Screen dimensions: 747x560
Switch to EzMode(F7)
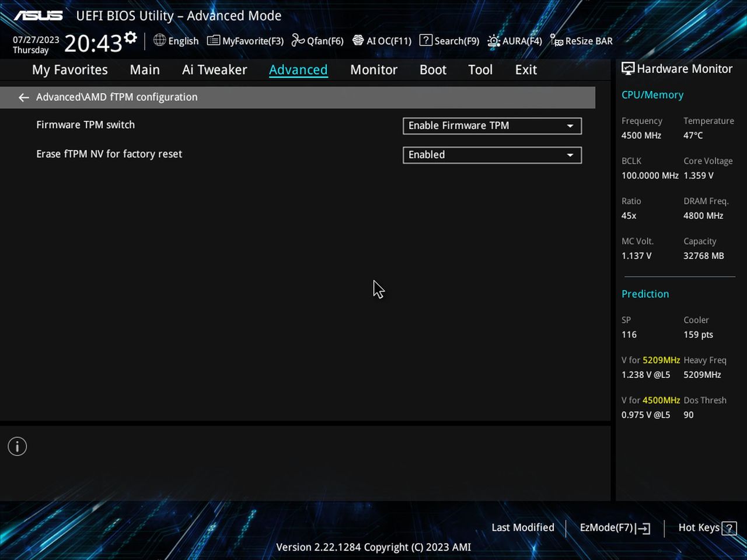615,528
